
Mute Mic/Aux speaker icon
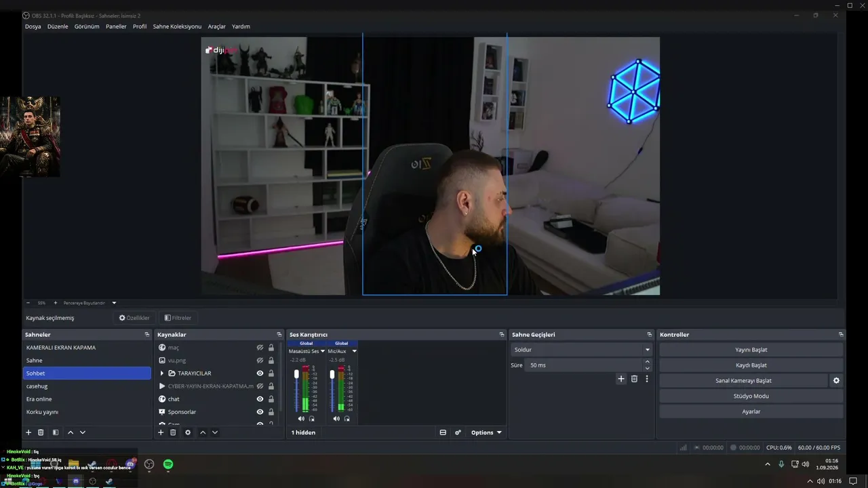click(x=336, y=419)
